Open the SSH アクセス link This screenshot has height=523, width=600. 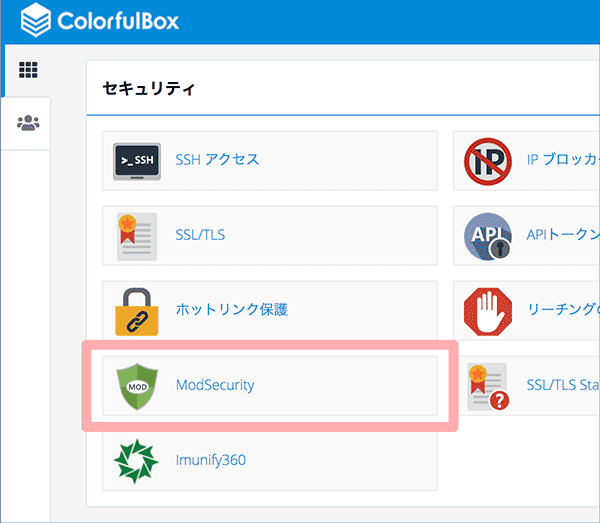click(217, 160)
